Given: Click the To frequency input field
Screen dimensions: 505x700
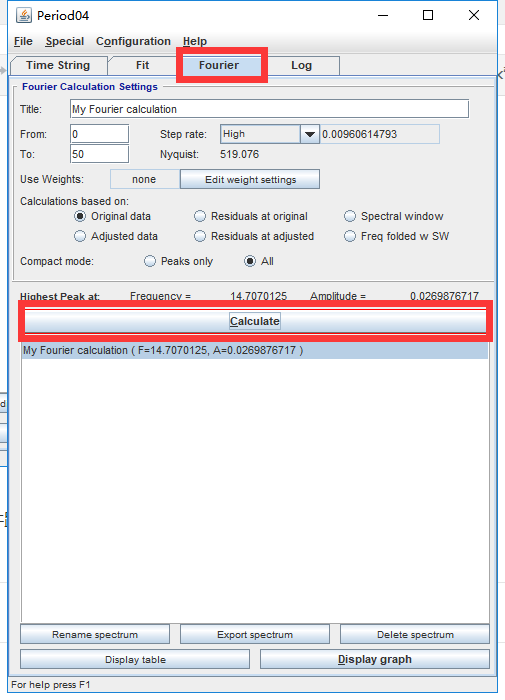Looking at the screenshot, I should coord(100,154).
